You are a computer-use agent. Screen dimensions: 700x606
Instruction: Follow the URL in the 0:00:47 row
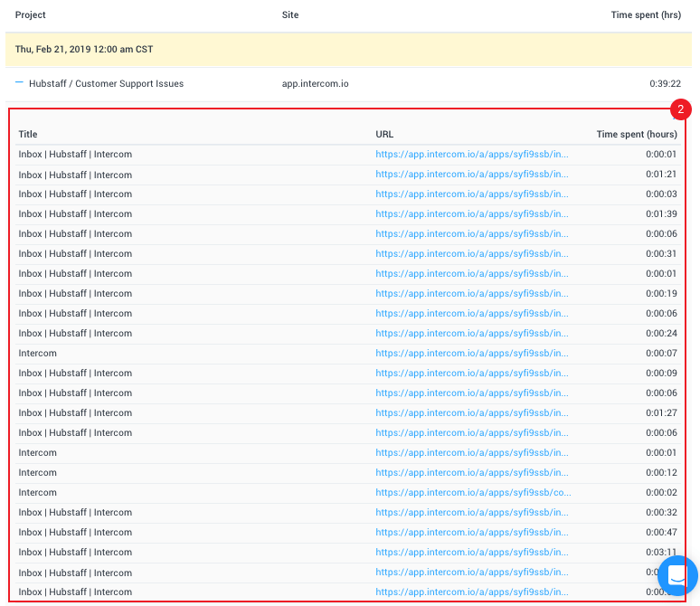point(472,533)
